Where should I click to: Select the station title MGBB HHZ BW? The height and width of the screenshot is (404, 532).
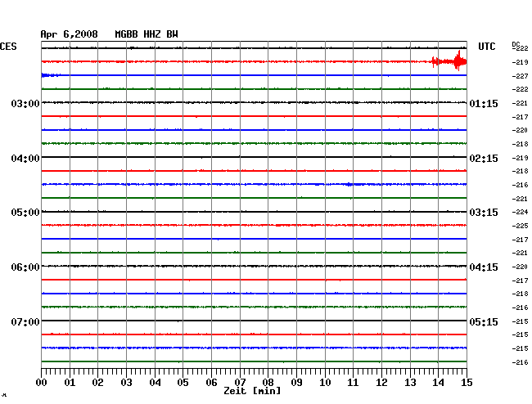pos(147,34)
